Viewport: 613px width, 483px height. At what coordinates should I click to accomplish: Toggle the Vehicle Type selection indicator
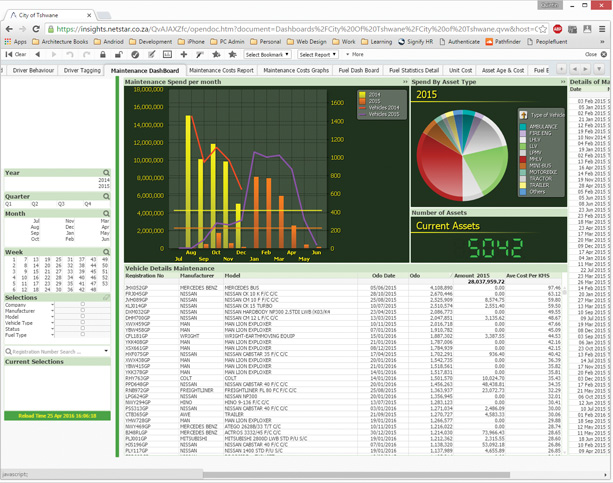(x=82, y=322)
